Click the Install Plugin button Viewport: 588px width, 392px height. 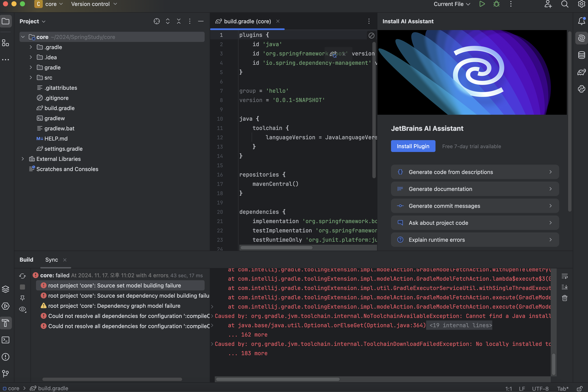[x=413, y=146]
